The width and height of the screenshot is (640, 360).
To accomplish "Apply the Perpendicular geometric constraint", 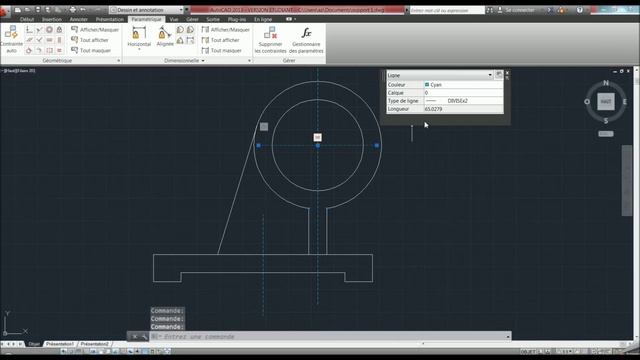I will (39, 40).
